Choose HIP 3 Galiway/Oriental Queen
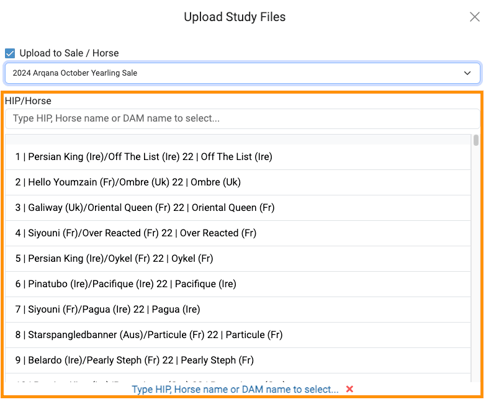486x420 pixels. point(238,208)
